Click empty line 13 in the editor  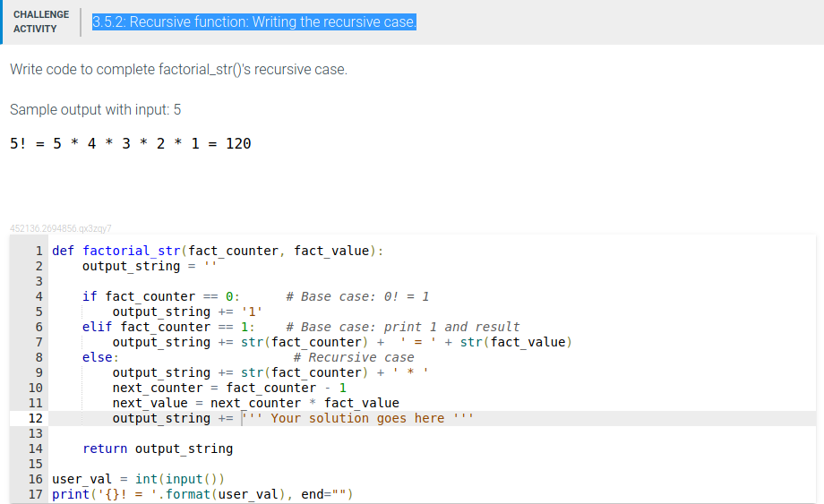pyautogui.click(x=432, y=433)
